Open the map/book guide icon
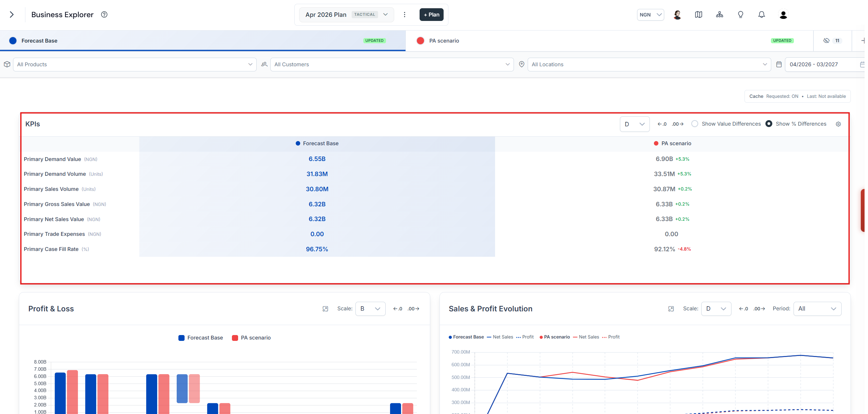 [x=699, y=14]
